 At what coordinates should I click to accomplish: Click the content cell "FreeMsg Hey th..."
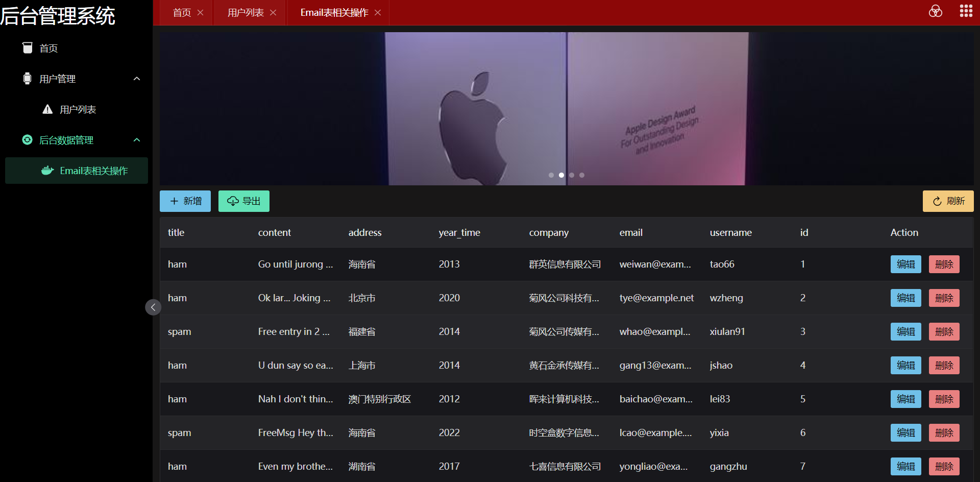click(x=296, y=433)
